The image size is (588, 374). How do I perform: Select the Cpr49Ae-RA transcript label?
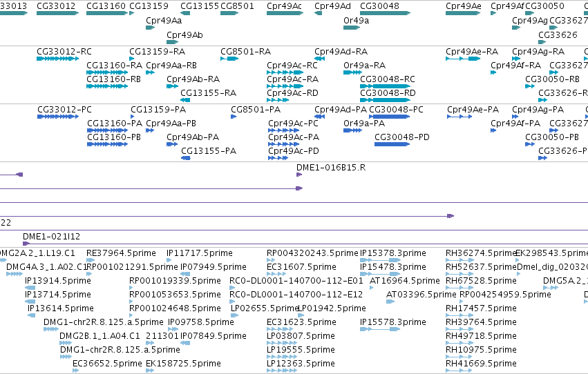pyautogui.click(x=472, y=52)
